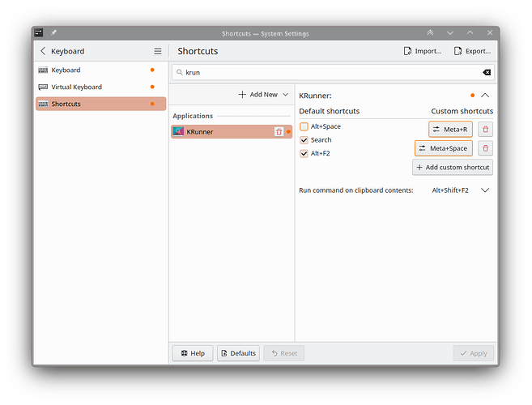Viewport: 532px width, 405px height.
Task: Click the Reset button
Action: pos(284,353)
